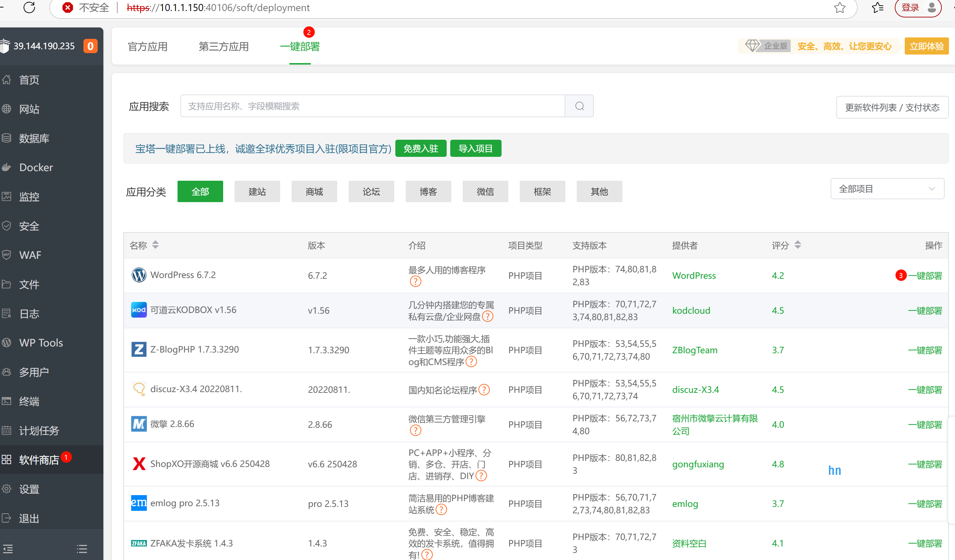Click the WordPress logo icon
The height and width of the screenshot is (560, 955).
[139, 275]
